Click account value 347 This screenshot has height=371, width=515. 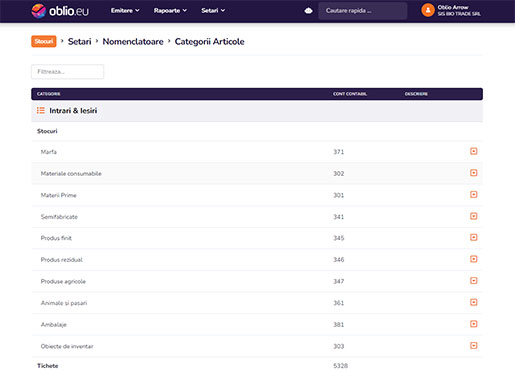click(x=338, y=282)
